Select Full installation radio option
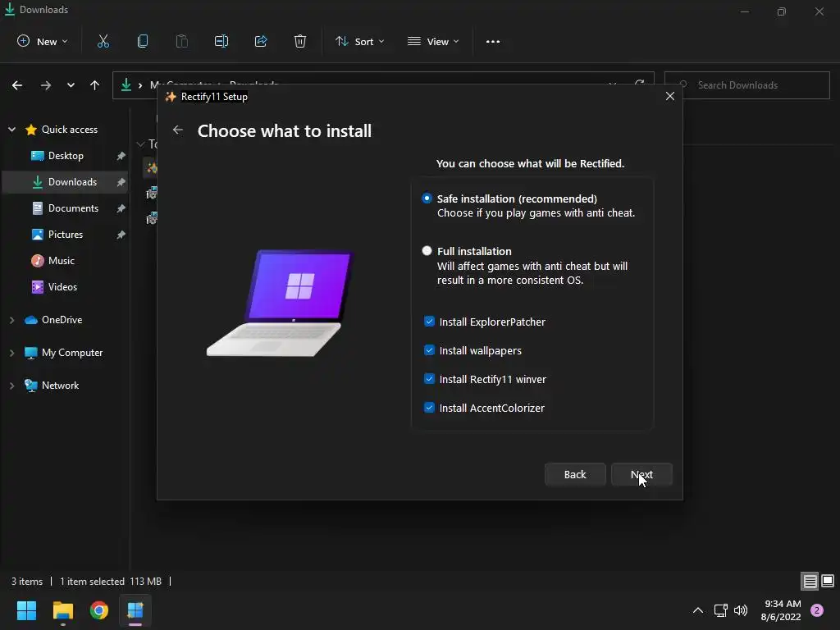Image resolution: width=840 pixels, height=630 pixels. 427,251
